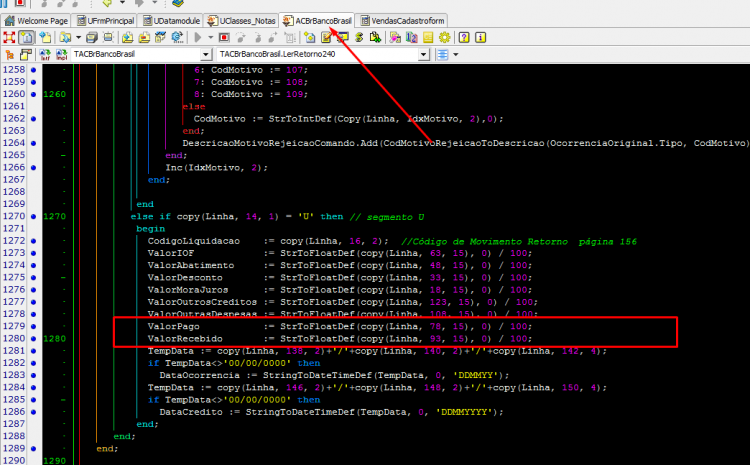Click the yellow info icon

480,37
